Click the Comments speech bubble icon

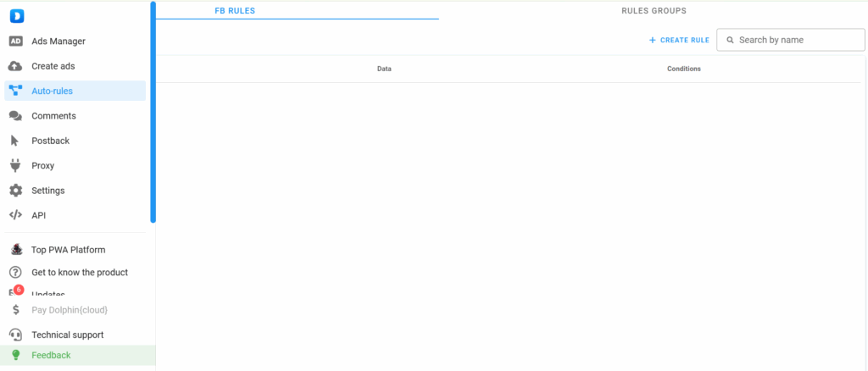[15, 116]
